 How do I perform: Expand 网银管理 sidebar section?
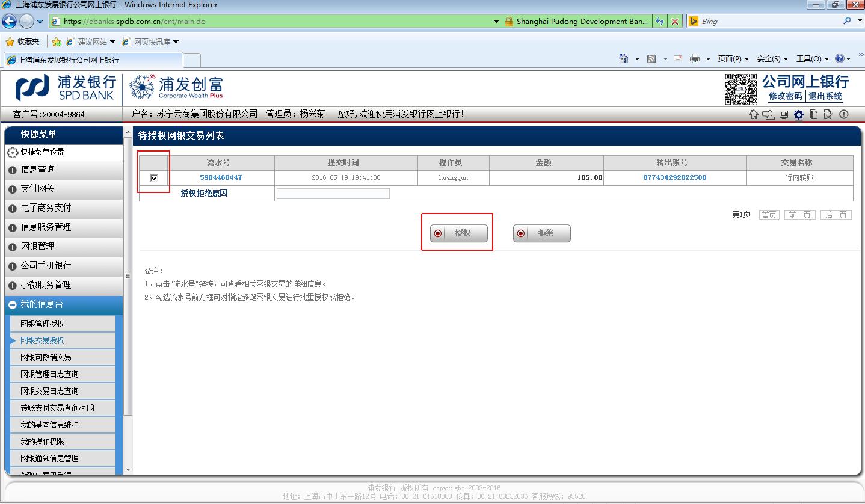(x=63, y=247)
